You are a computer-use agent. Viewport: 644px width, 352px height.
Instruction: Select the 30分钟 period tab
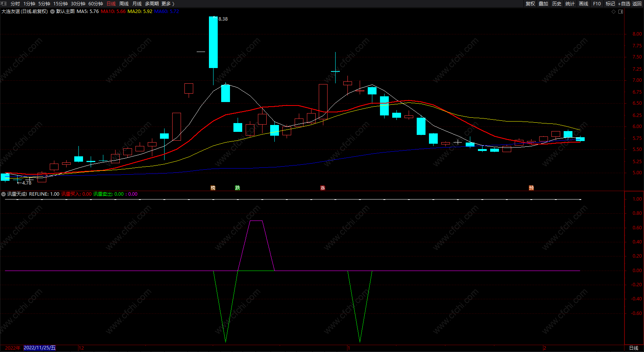click(78, 4)
